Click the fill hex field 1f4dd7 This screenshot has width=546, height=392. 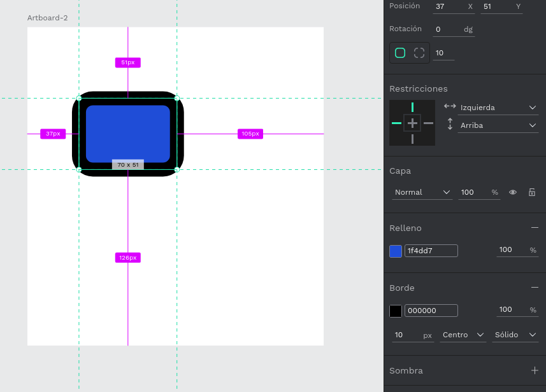(431, 251)
